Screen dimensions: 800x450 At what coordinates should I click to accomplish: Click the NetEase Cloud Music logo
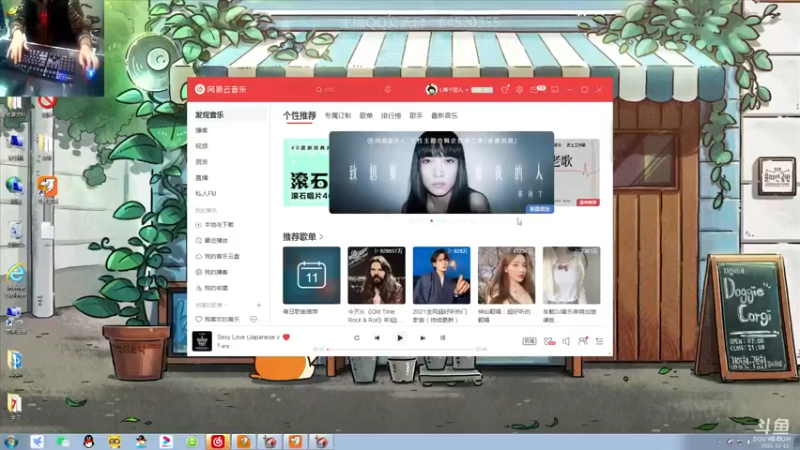pyautogui.click(x=220, y=89)
